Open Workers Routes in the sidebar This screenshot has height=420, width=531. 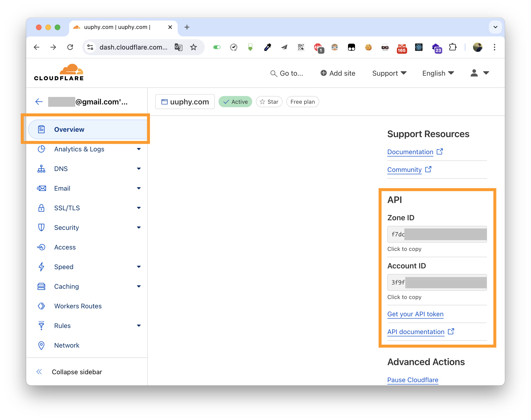coord(78,306)
